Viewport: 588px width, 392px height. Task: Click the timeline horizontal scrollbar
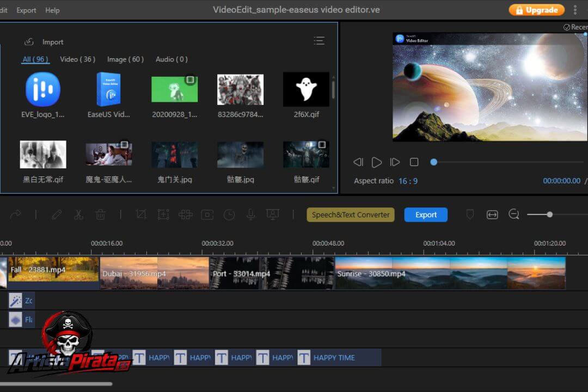[x=56, y=384]
